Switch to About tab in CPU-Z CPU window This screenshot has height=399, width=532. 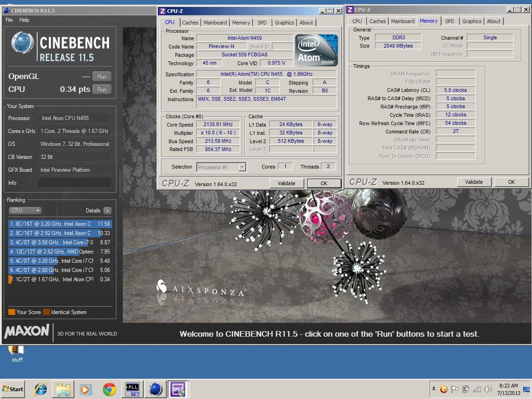[x=306, y=22]
